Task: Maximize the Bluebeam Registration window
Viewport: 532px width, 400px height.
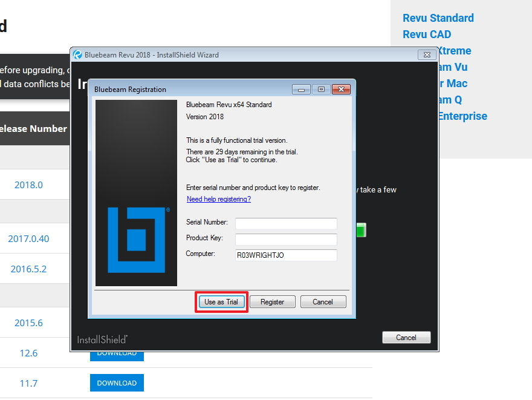Action: [x=321, y=90]
